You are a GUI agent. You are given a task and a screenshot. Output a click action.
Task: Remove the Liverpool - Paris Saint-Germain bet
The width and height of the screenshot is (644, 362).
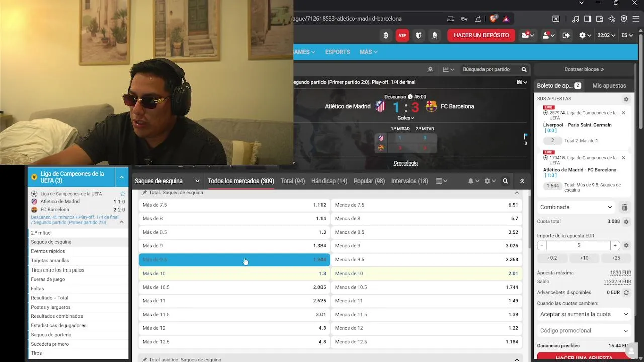point(623,113)
